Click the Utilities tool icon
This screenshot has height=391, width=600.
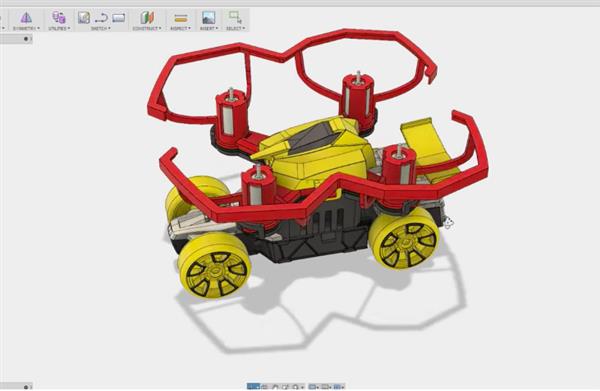59,17
